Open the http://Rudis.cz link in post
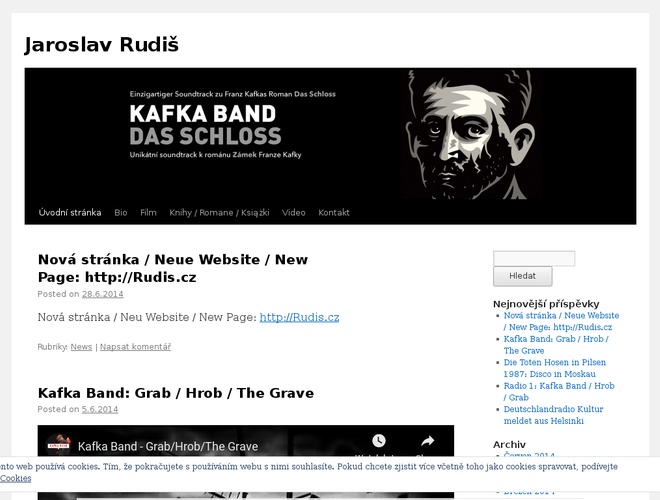 click(299, 317)
